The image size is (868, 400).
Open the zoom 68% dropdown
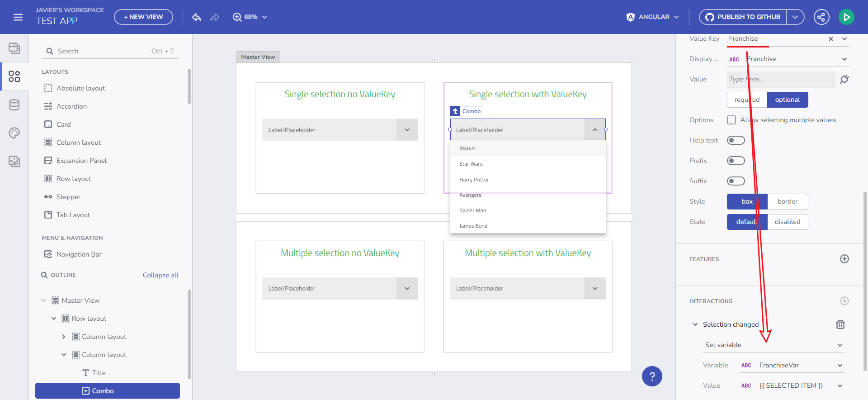[250, 17]
